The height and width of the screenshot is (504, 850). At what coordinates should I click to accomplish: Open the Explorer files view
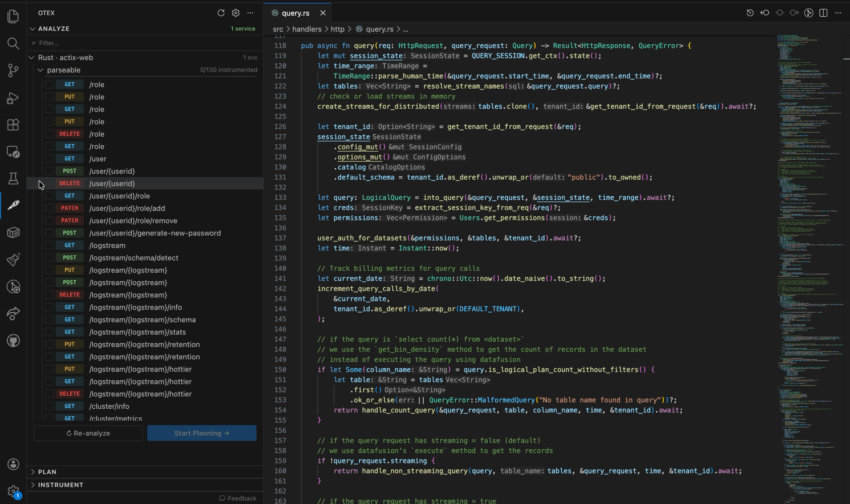13,16
